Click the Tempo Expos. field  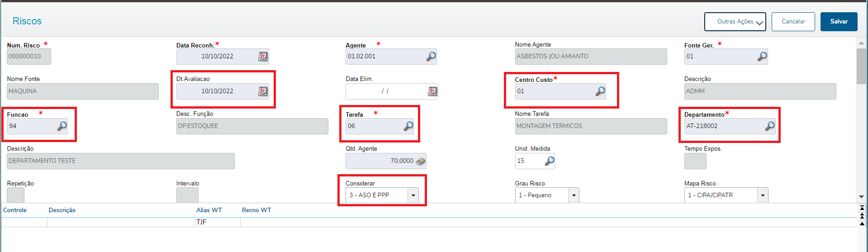pos(695,161)
